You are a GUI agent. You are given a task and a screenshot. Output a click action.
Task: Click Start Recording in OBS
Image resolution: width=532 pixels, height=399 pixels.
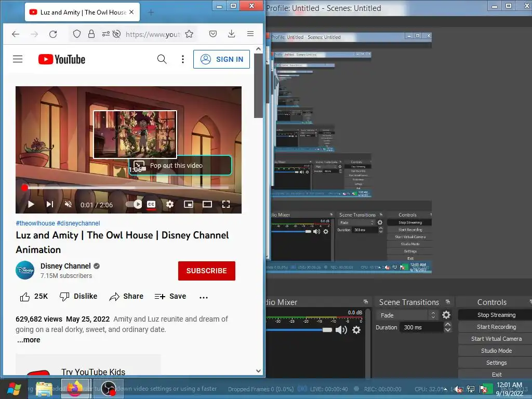pos(496,327)
